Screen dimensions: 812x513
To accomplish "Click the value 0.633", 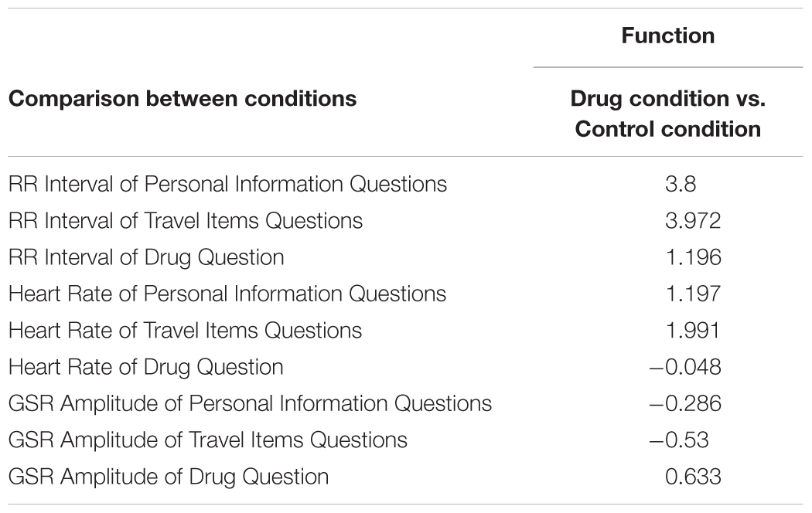I will click(x=693, y=477).
